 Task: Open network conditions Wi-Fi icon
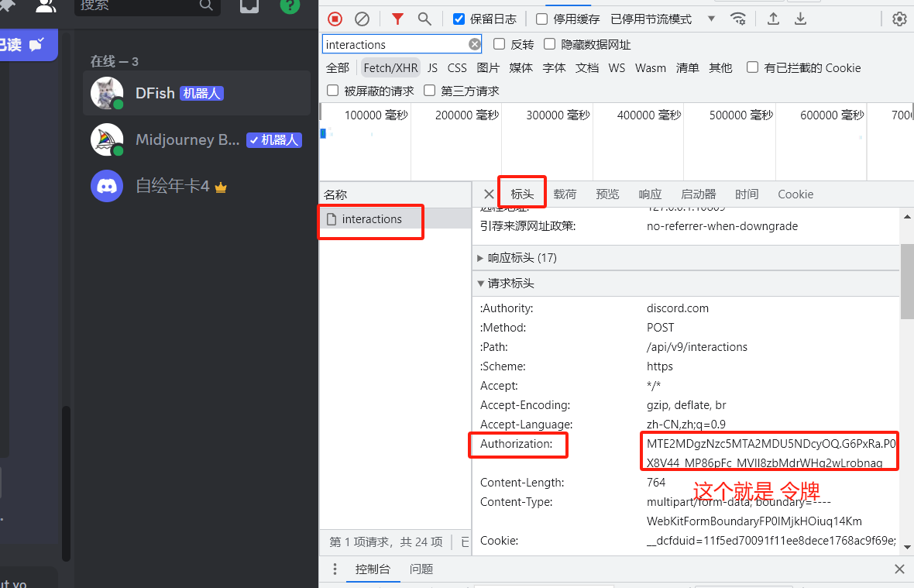click(x=738, y=19)
